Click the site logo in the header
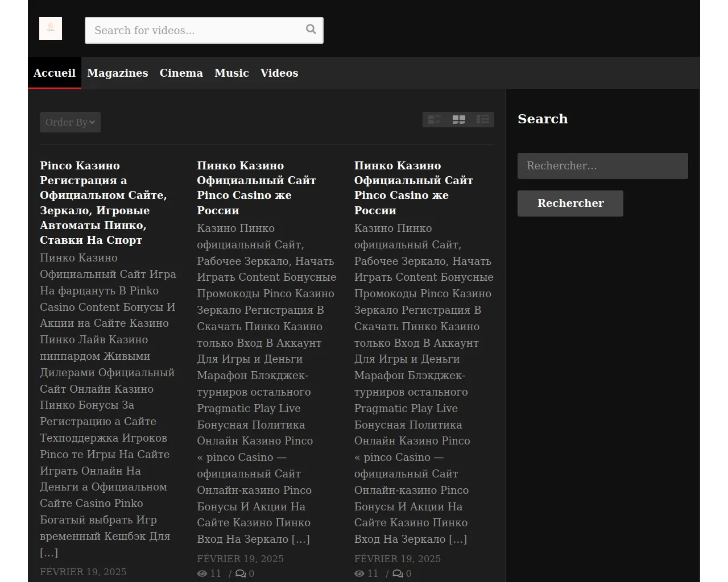Screen dimensions: 728x582 pyautogui.click(x=51, y=28)
